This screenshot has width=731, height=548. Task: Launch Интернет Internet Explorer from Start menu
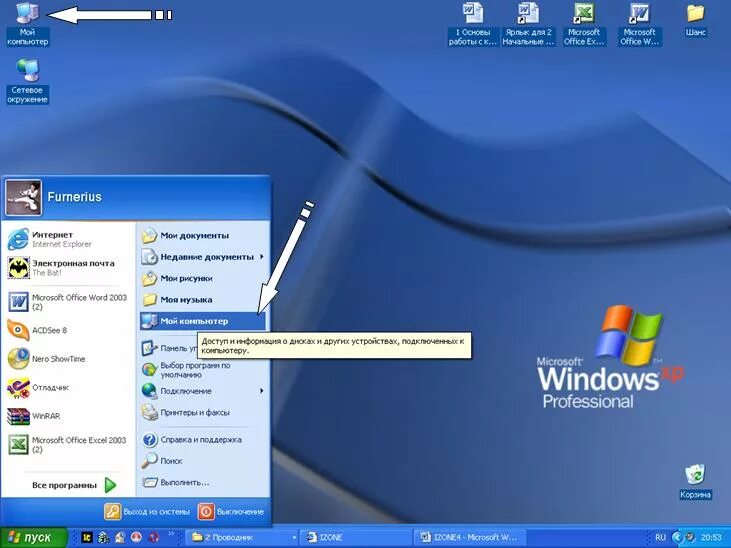tap(69, 239)
